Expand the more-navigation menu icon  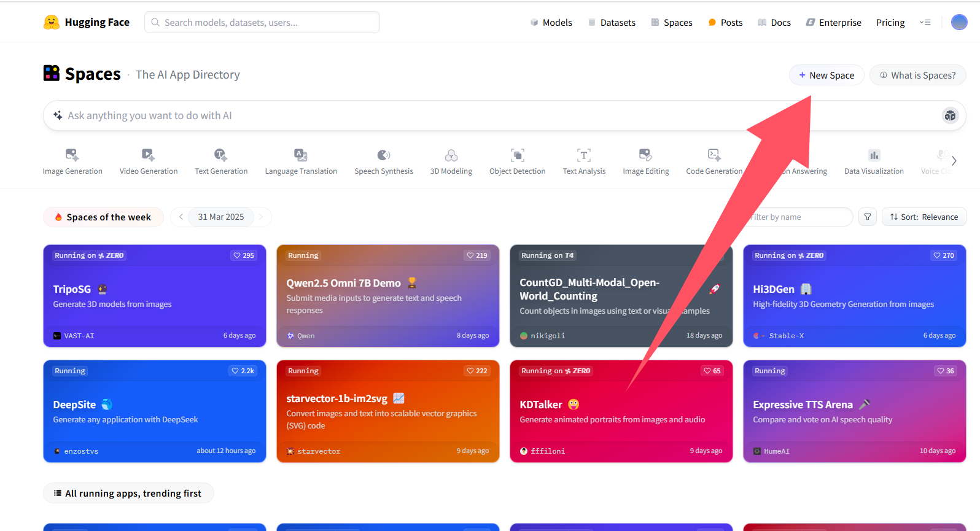925,22
